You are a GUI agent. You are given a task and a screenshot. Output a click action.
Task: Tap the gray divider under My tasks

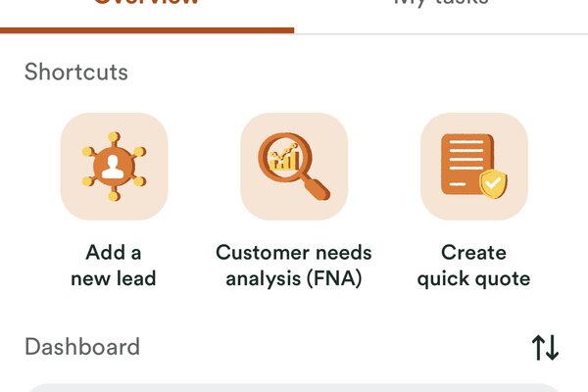point(440,33)
